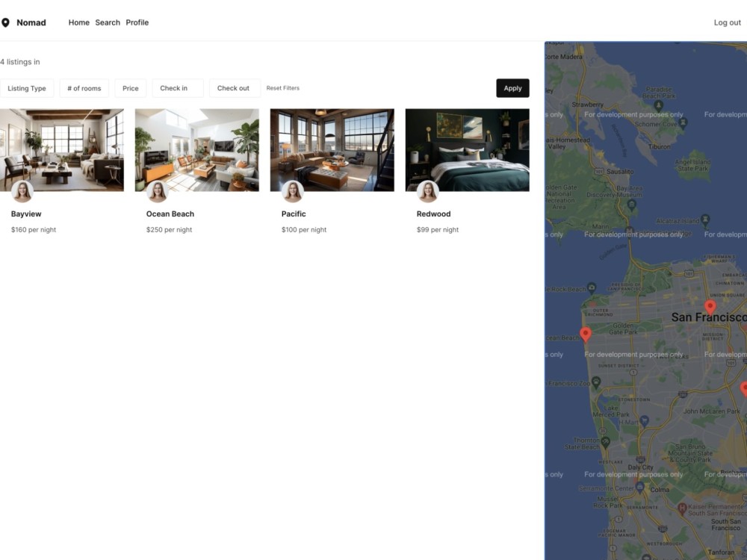Open the Check out date picker
747x560 pixels.
[x=235, y=88]
